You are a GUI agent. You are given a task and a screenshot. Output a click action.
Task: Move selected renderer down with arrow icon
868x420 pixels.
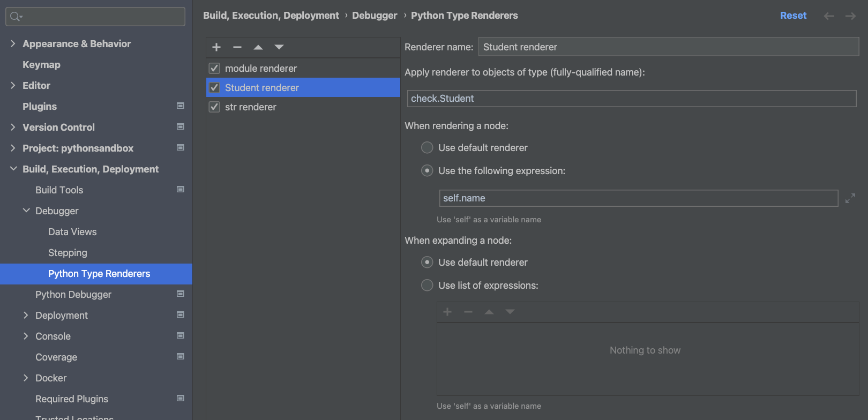(x=279, y=47)
